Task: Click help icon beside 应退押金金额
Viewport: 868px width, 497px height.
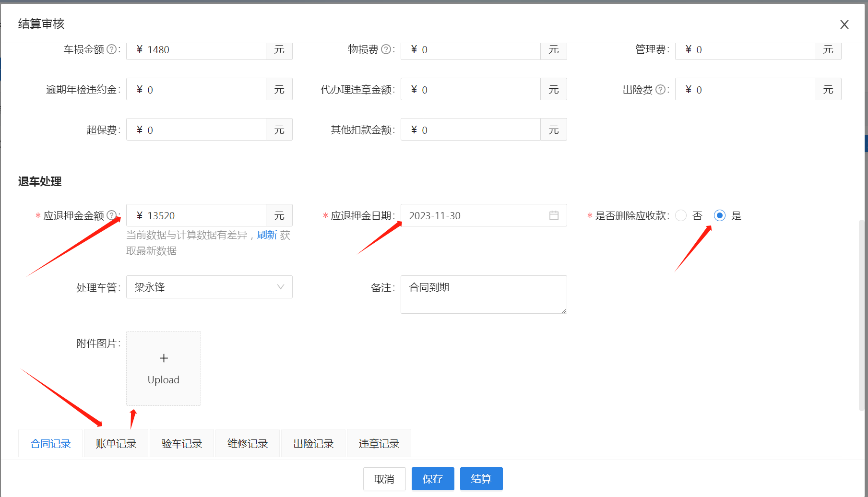Action: point(111,215)
